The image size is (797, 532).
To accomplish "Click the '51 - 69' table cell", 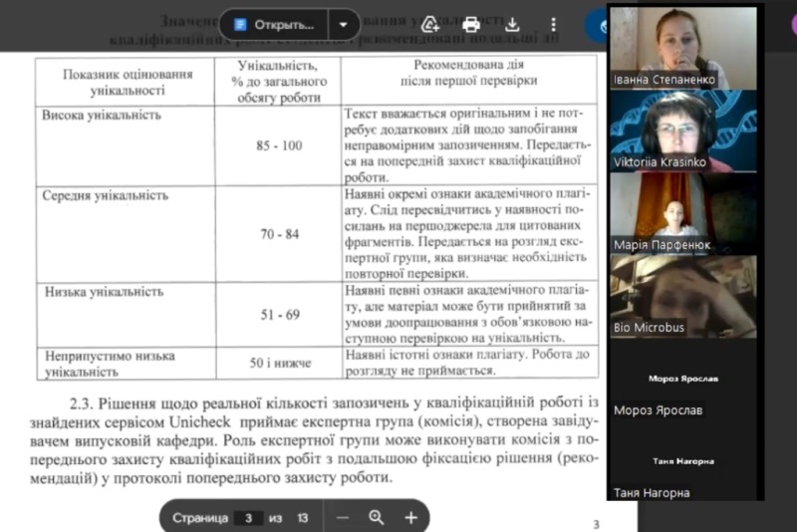I will pos(280,315).
